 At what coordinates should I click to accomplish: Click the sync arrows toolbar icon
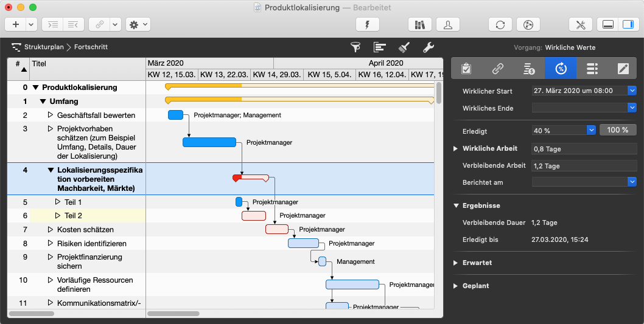(x=500, y=24)
